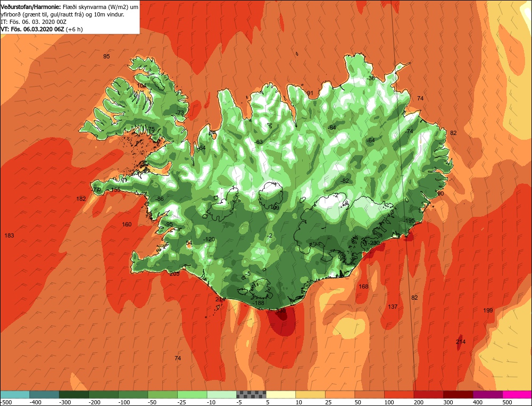Click the 'Veðurstofan/Harmonie' title text
Viewport: 532px width, 406px height.
(31, 7)
